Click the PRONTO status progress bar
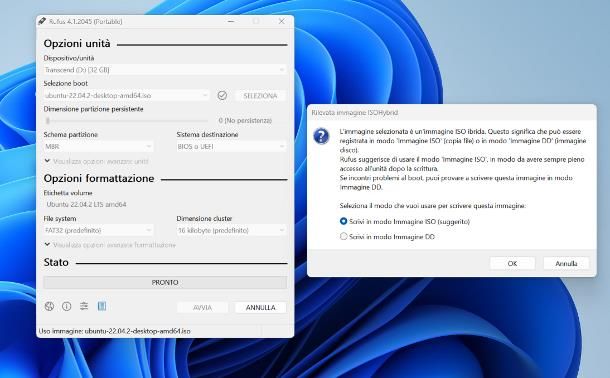 pyautogui.click(x=165, y=282)
